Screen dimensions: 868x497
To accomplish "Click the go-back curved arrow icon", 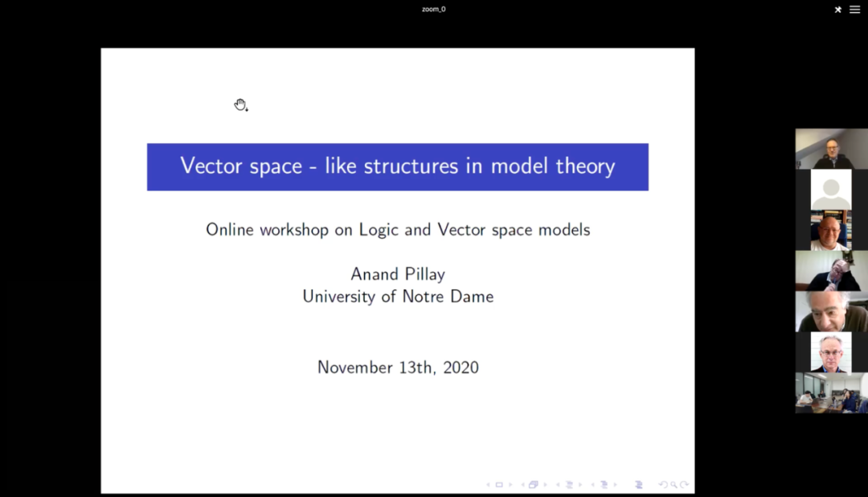I will (x=663, y=485).
